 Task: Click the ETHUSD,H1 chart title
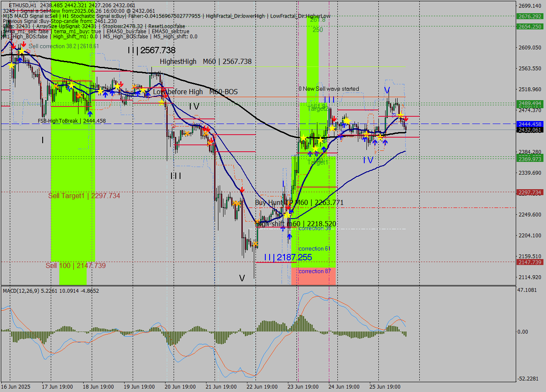(x=16, y=3)
